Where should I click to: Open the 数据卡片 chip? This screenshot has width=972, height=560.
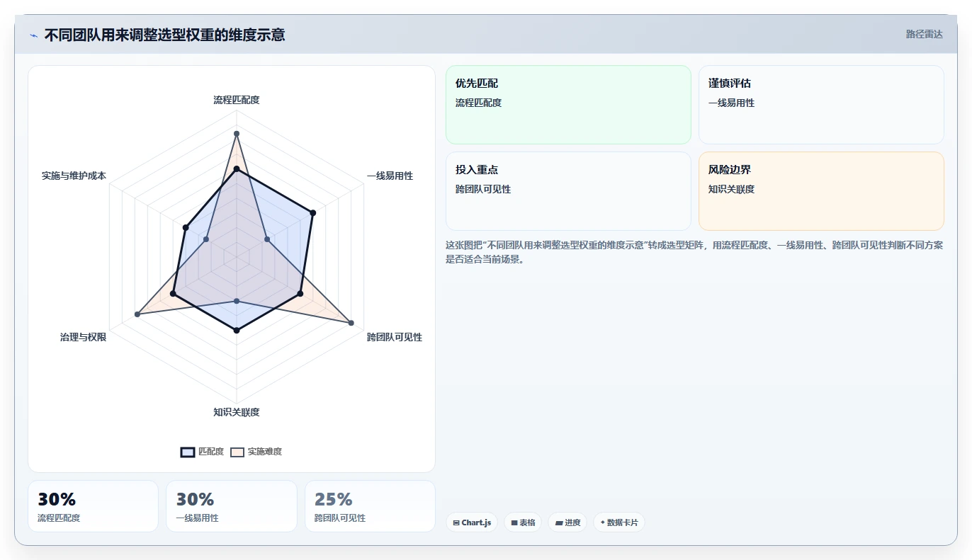[x=619, y=522]
